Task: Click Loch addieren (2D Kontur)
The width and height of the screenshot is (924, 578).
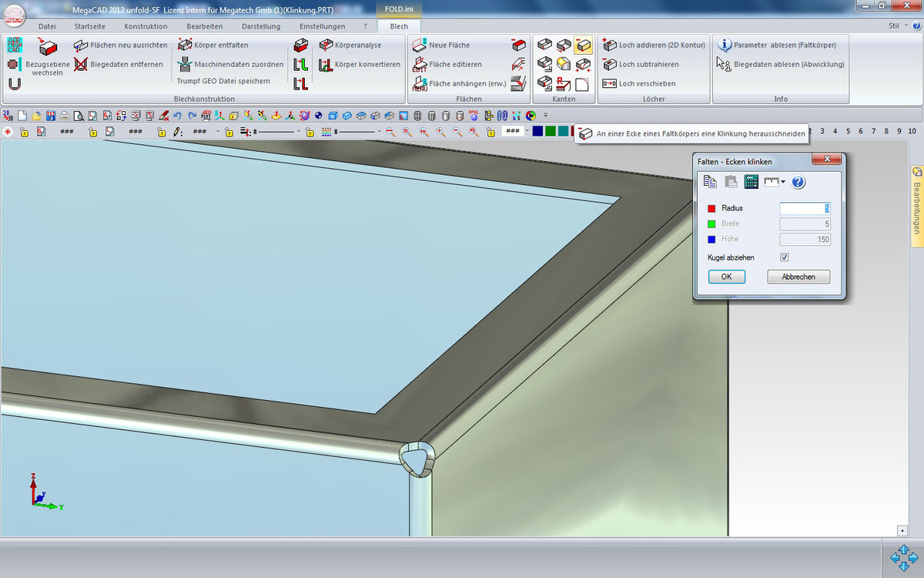Action: click(654, 45)
